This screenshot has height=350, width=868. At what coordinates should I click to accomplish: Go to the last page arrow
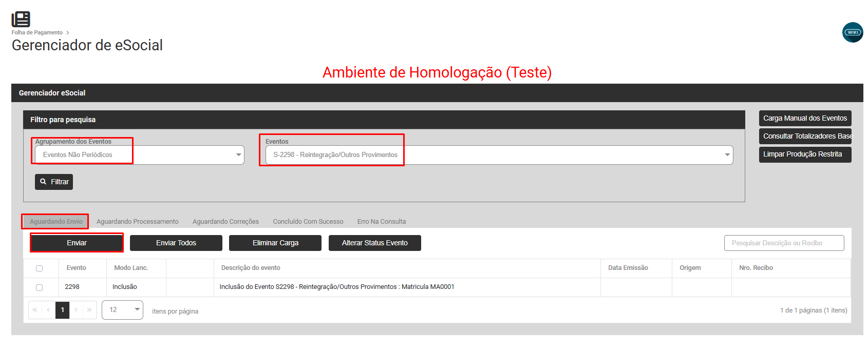click(x=89, y=310)
